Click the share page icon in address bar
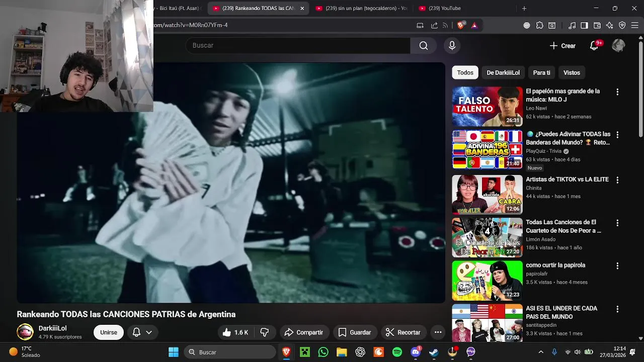Screen dimensions: 644x362 point(434,25)
